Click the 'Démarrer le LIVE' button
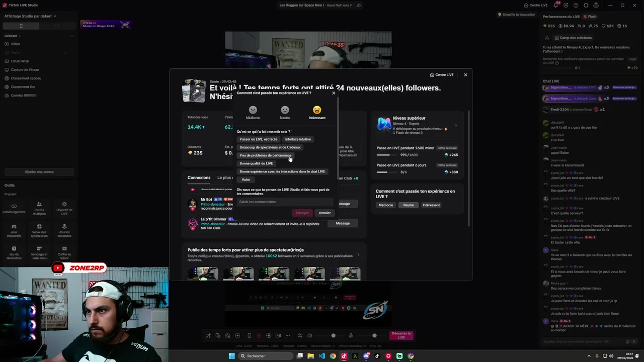 [x=401, y=335]
